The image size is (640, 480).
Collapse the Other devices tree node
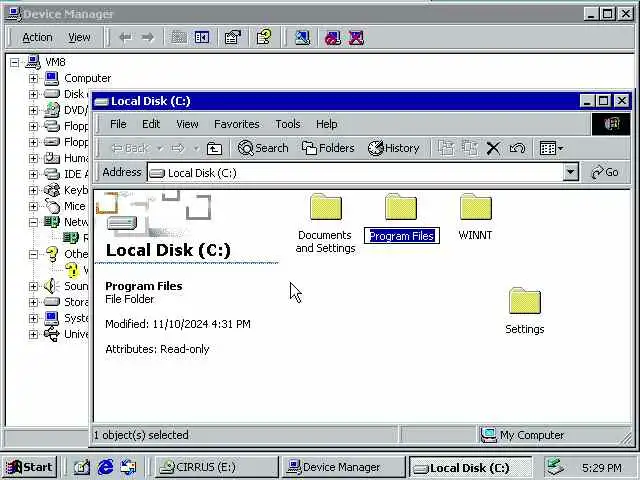pyautogui.click(x=33, y=254)
